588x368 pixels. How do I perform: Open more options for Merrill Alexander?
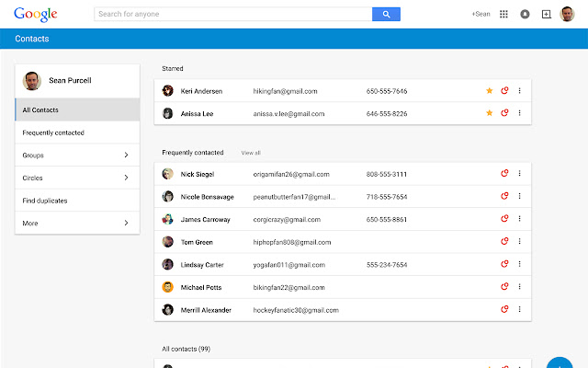pyautogui.click(x=519, y=309)
